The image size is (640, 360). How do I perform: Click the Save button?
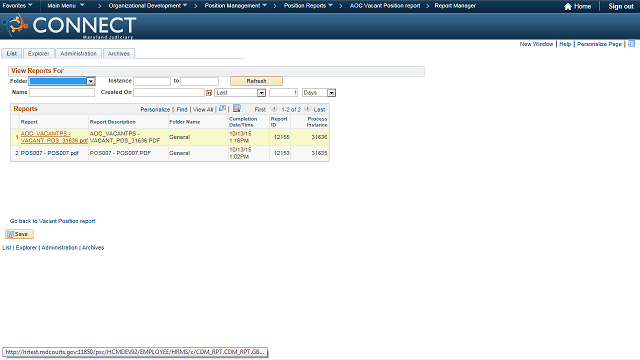19,234
